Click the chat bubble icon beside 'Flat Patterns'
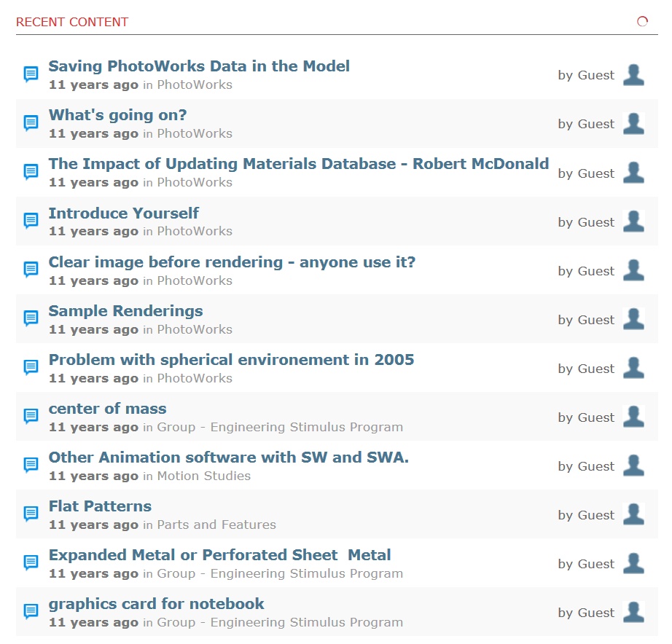Viewport: 672px width, 644px height. coord(31,514)
